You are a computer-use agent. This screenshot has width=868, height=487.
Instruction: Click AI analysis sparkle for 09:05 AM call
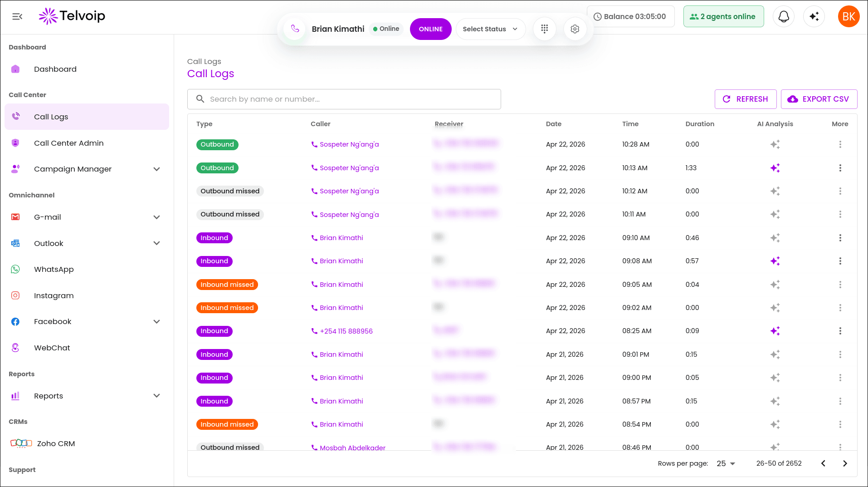775,285
